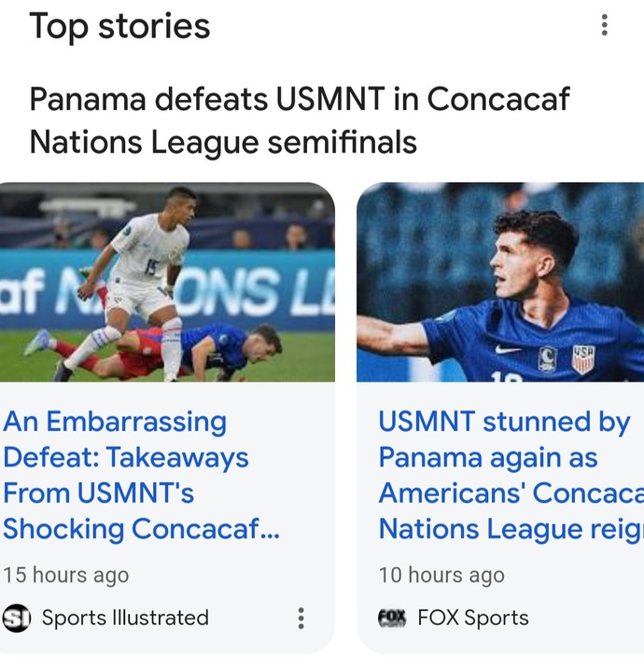The image size is (644, 668).
Task: Click number 15 on the white jersey
Action: [x=151, y=266]
